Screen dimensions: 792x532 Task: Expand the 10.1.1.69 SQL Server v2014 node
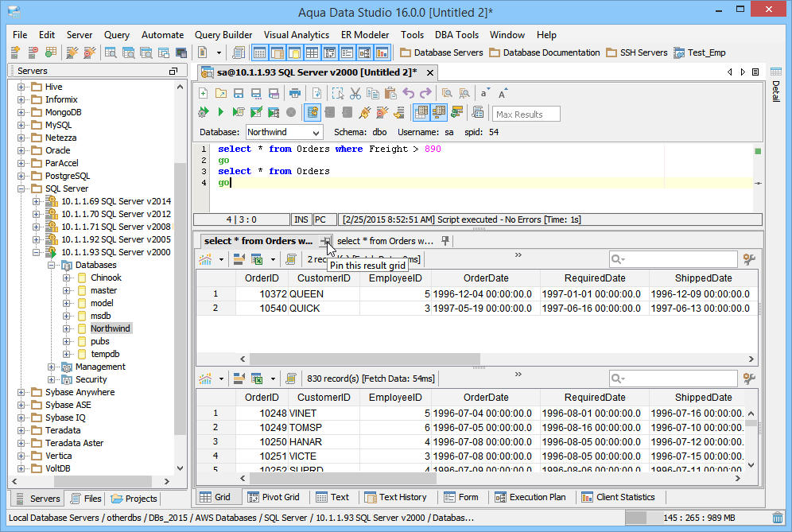coord(37,201)
